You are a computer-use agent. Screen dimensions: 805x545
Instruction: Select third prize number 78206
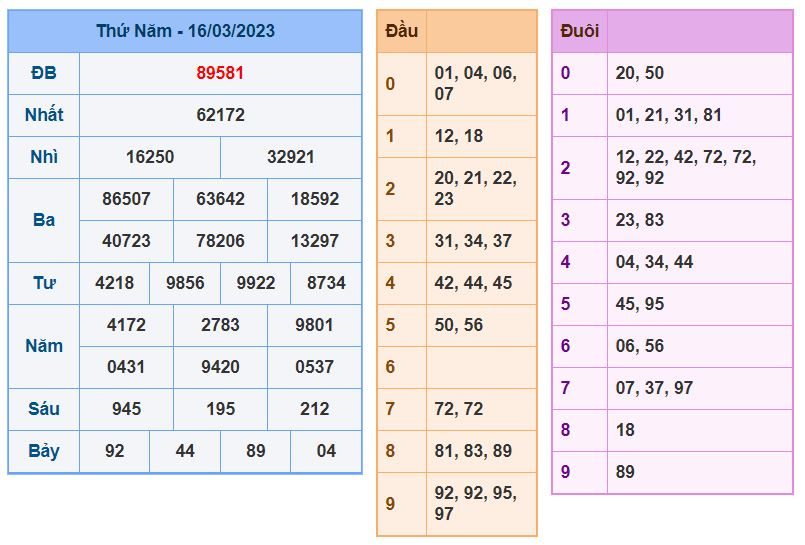click(x=220, y=241)
